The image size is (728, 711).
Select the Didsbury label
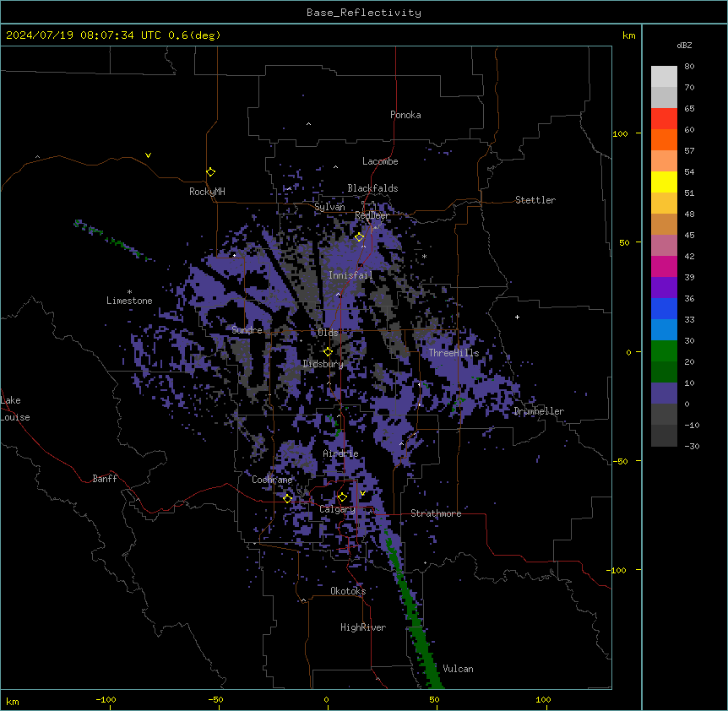pyautogui.click(x=323, y=364)
